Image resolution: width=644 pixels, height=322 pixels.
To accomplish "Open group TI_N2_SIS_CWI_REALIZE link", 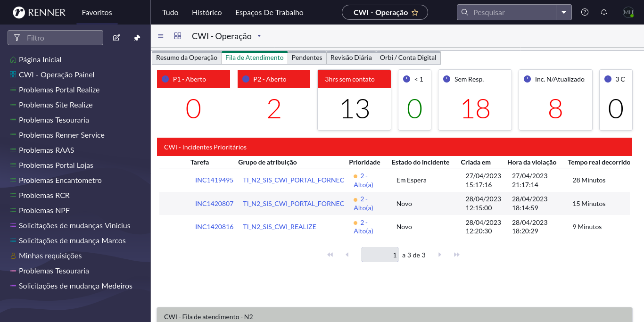I will [x=280, y=227].
